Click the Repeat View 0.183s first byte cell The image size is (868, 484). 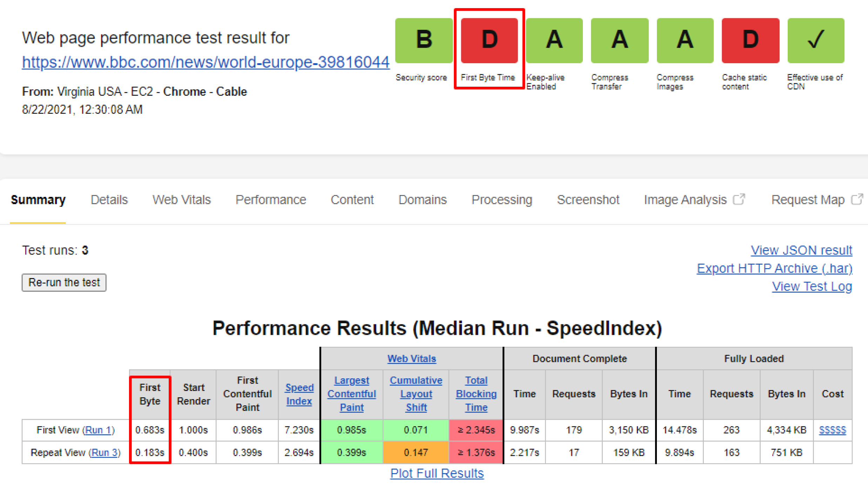pyautogui.click(x=150, y=452)
